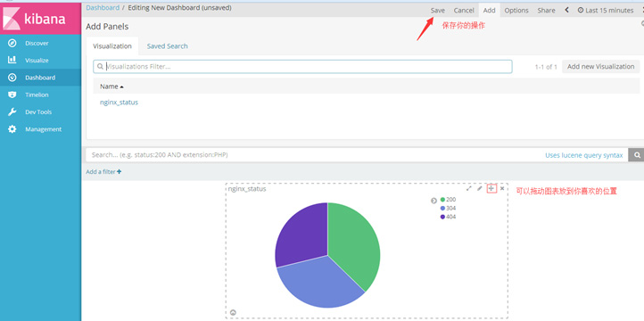The height and width of the screenshot is (321, 644).
Task: Click purple 404 legend color dot
Action: (442, 217)
